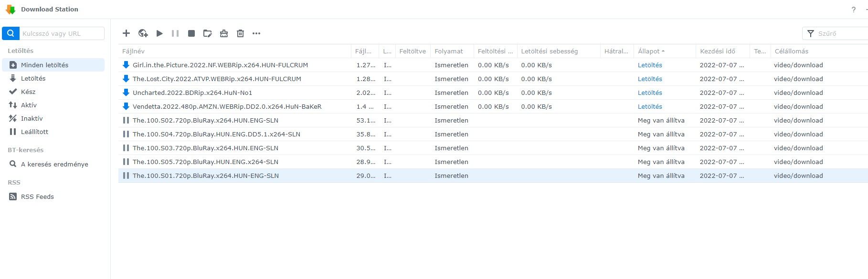Select Letöltés category in sidebar
The image size is (868, 279).
pos(53,78)
